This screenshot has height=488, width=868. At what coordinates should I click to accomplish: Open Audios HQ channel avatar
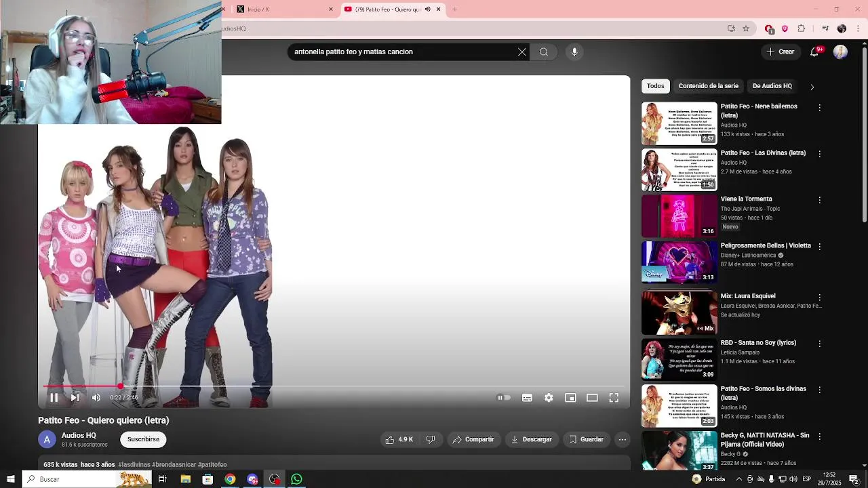click(x=47, y=440)
